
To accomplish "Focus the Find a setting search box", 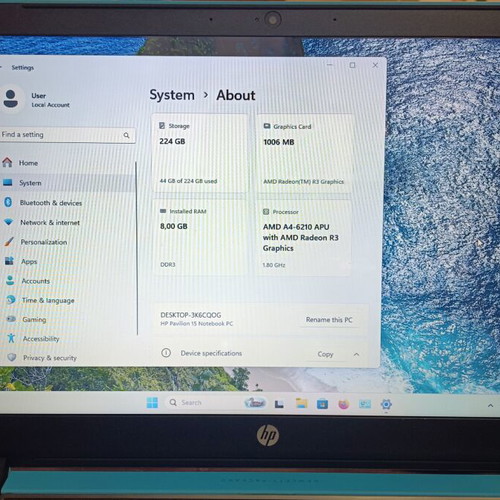I will pos(67,135).
